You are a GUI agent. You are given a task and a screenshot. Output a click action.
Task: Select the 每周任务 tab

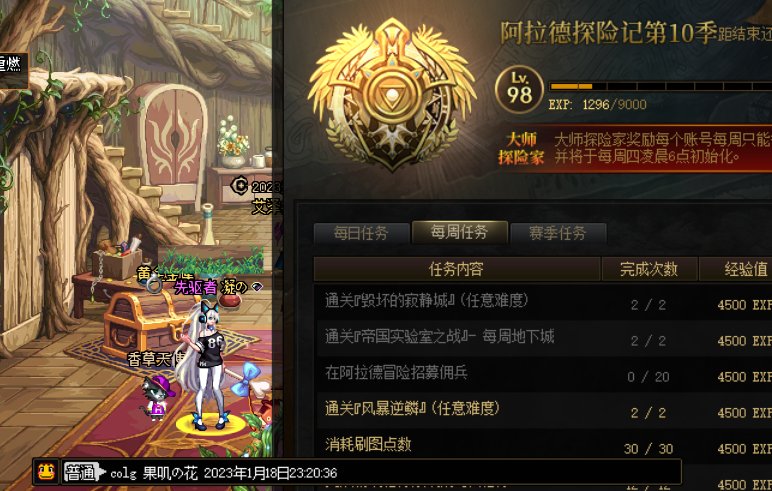459,231
